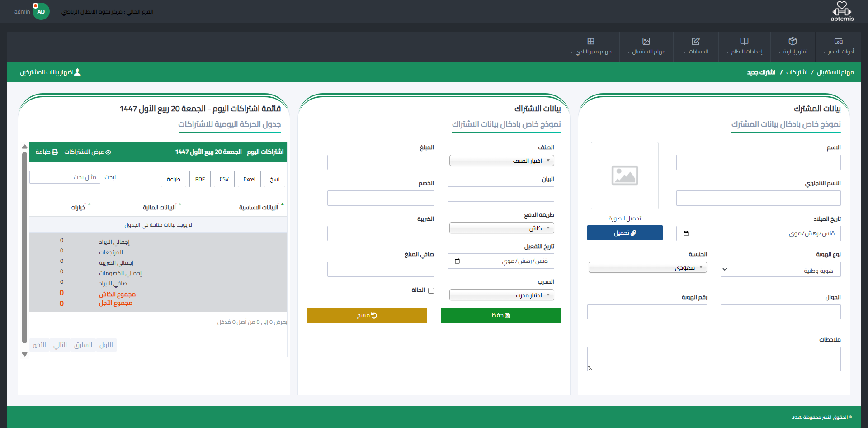Click the green حفظ save button
This screenshot has width=868, height=428.
[500, 315]
